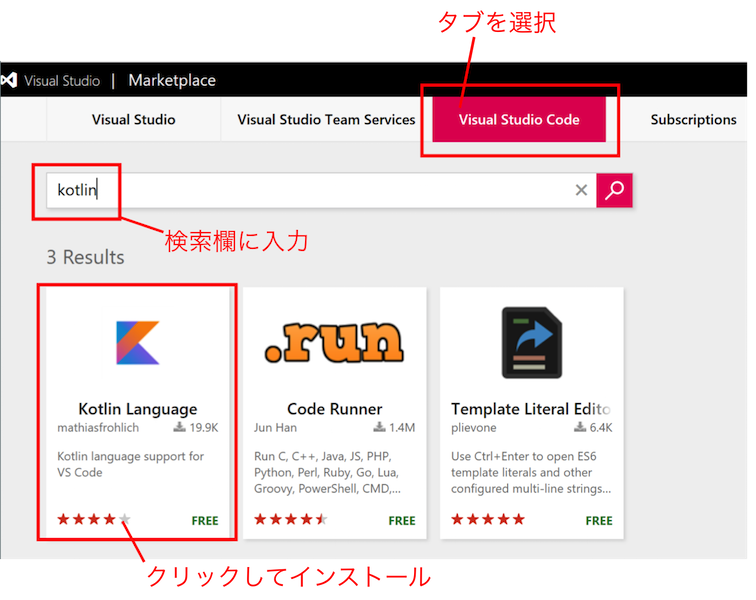Click the Marketplace header link
756x600 pixels.
[x=172, y=80]
